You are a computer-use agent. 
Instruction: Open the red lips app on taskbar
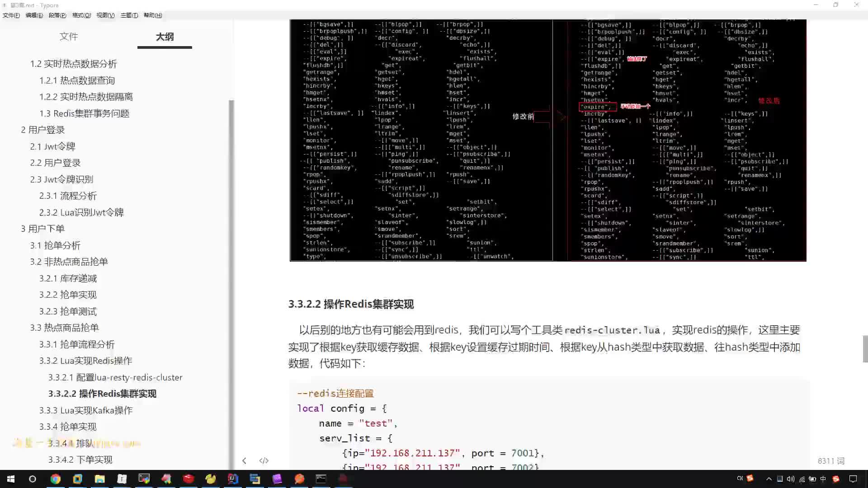click(x=188, y=479)
